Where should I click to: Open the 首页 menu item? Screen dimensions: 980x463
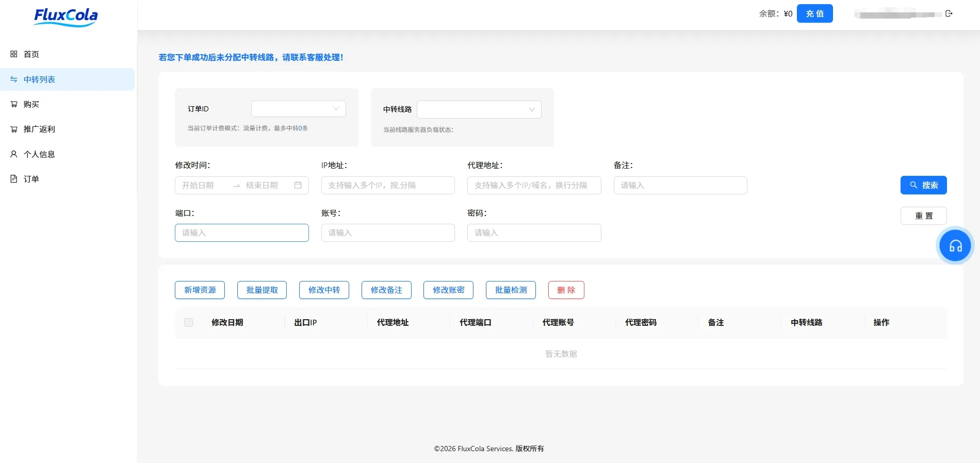pos(68,54)
